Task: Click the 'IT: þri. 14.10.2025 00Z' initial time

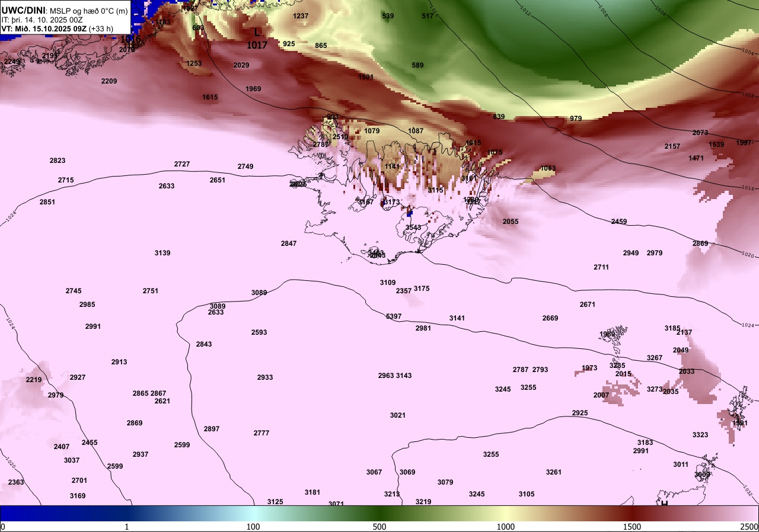Action: pos(42,20)
